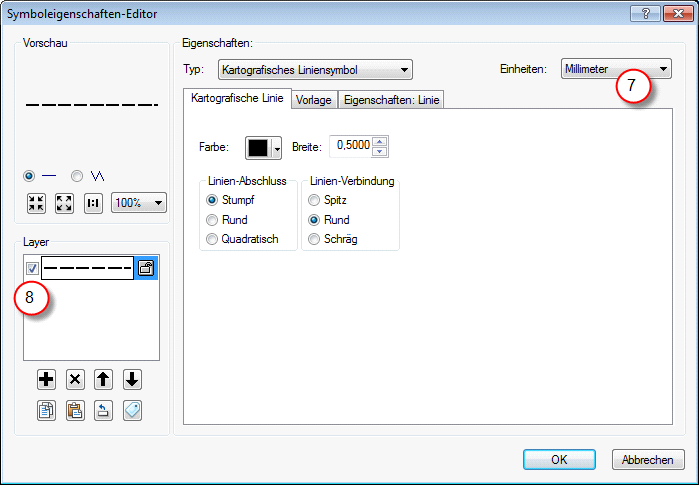Click the copy layer icon

point(46,409)
